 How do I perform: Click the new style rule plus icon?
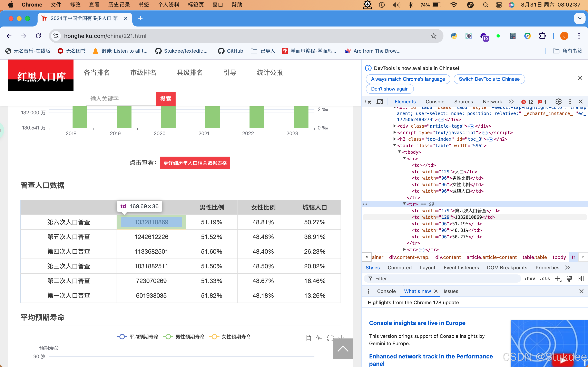coord(558,279)
